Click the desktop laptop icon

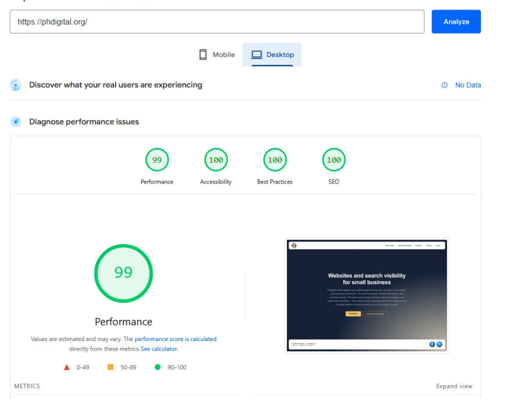point(256,55)
